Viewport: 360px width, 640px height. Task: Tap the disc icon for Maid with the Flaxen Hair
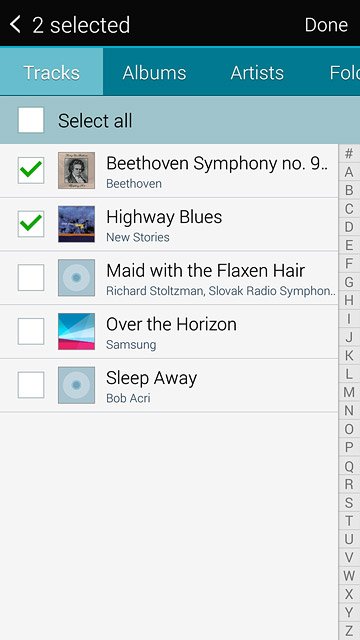76,278
